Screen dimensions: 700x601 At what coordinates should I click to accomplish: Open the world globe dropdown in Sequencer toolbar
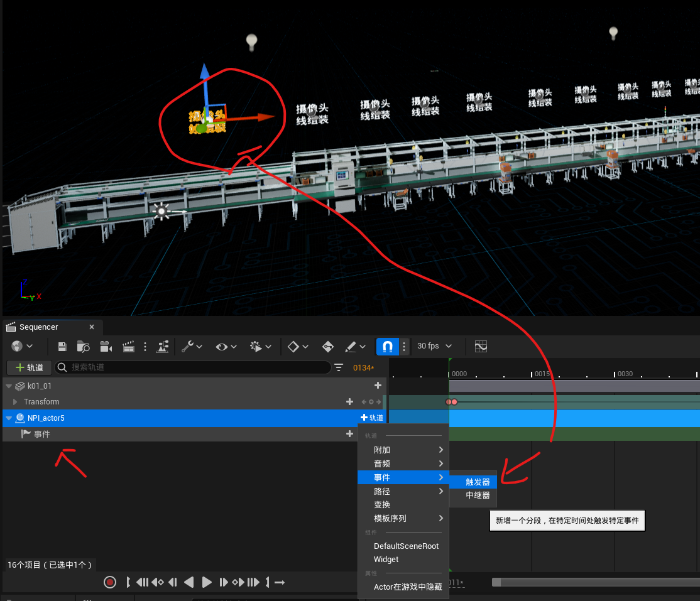[22, 346]
